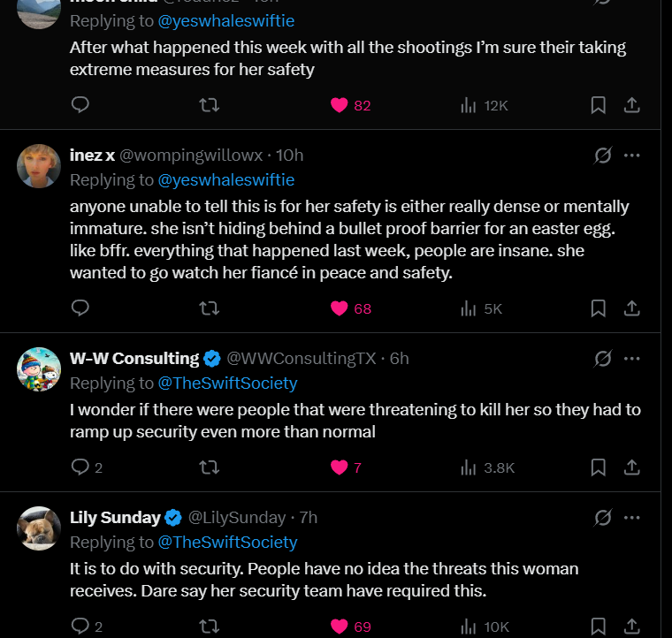Open W-W Consulting's profile name
The image size is (672, 638).
(x=134, y=359)
